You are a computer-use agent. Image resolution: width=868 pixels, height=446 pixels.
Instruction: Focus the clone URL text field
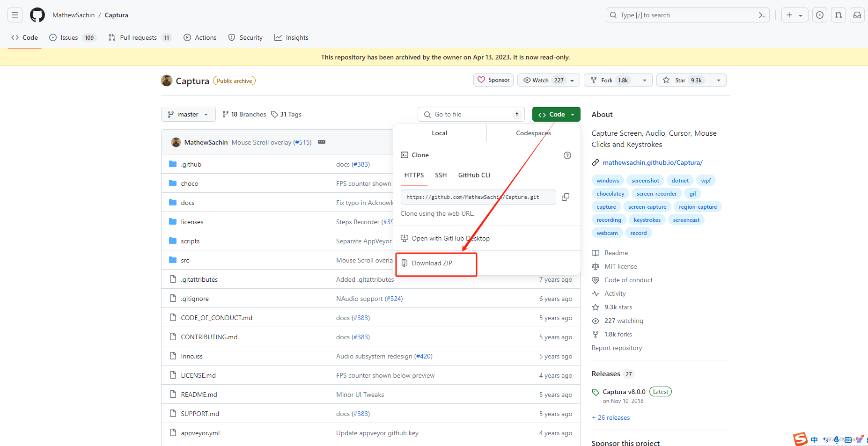coord(478,197)
